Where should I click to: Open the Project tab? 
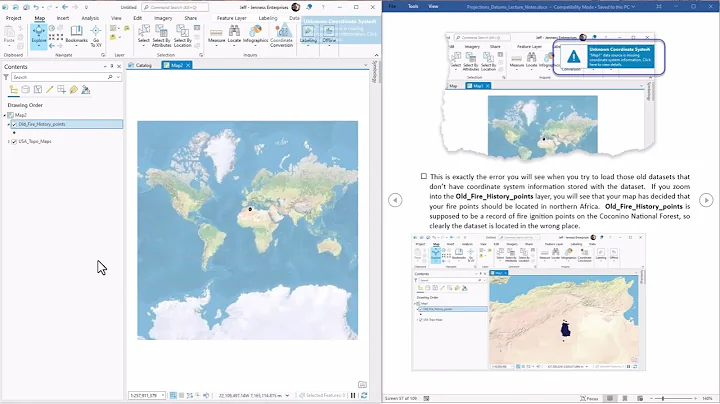point(13,18)
